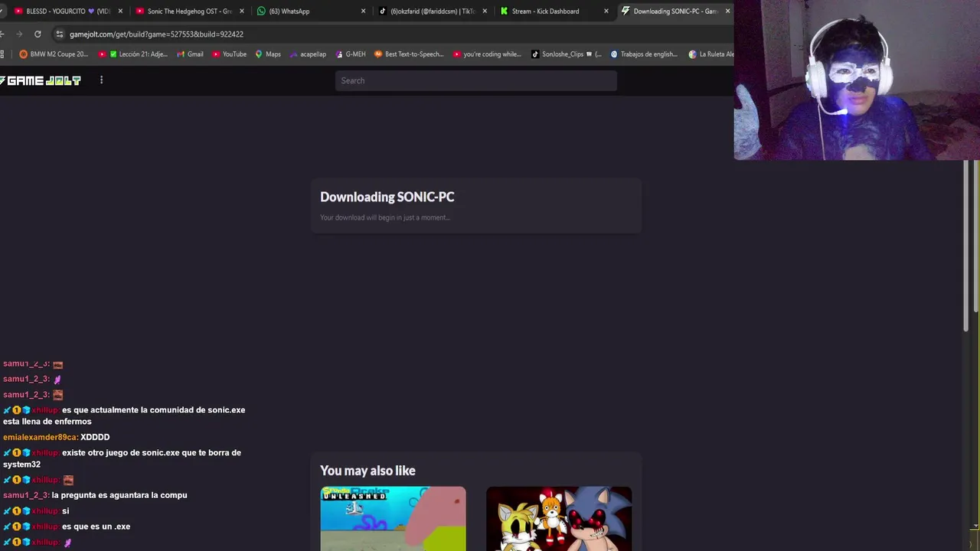980x551 pixels.
Task: Click the Downloading SONIC-PC heading
Action: click(x=387, y=197)
